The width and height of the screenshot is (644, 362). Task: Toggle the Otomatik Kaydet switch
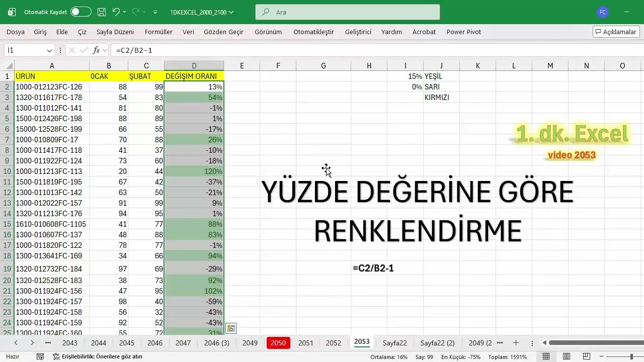click(x=81, y=12)
